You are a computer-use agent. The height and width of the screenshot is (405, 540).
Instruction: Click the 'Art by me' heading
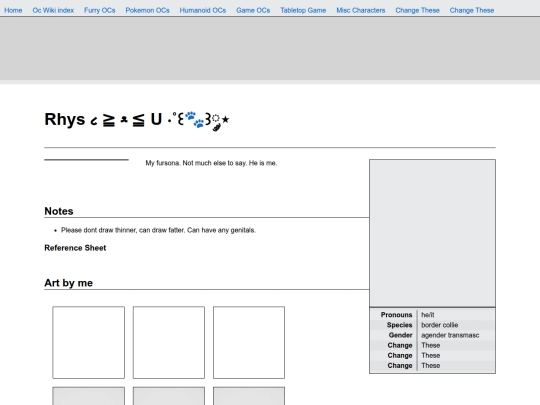(69, 283)
